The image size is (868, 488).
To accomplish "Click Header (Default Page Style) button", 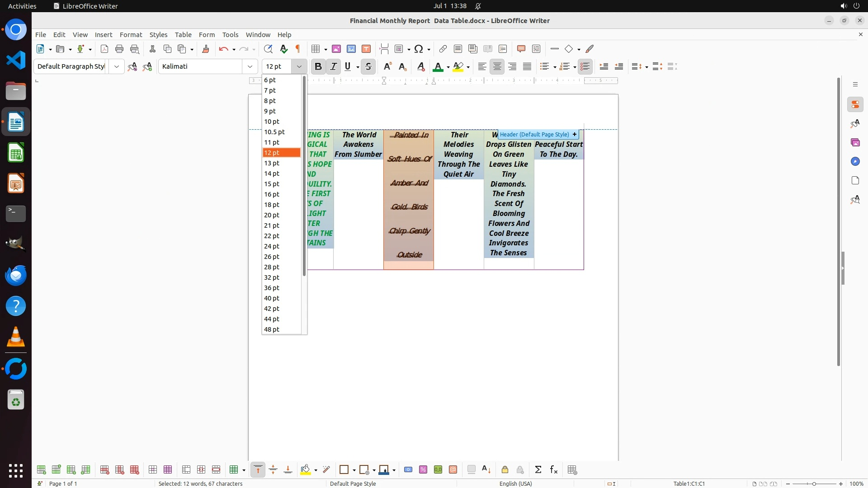I will pyautogui.click(x=534, y=135).
